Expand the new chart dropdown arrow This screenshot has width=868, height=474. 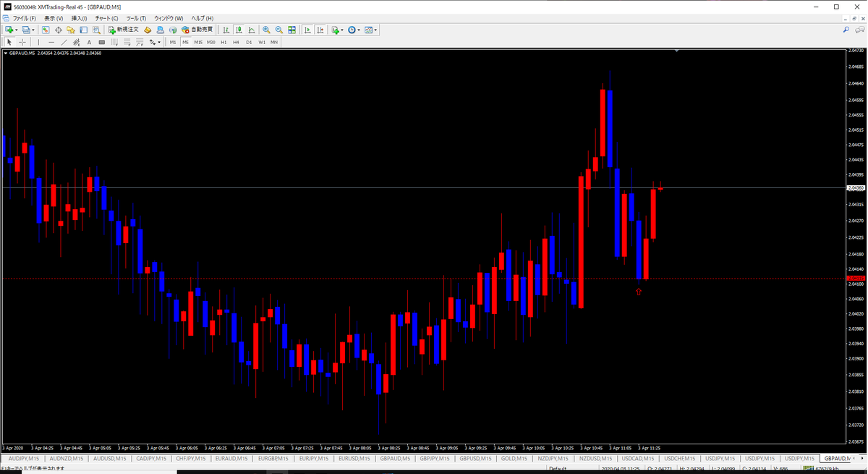coord(16,30)
